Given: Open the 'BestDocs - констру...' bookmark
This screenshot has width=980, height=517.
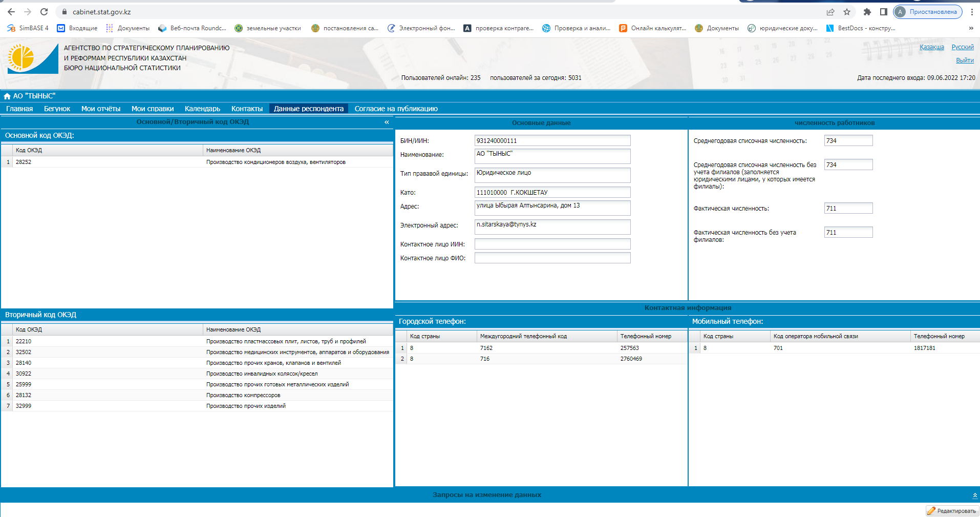Looking at the screenshot, I should tap(861, 28).
